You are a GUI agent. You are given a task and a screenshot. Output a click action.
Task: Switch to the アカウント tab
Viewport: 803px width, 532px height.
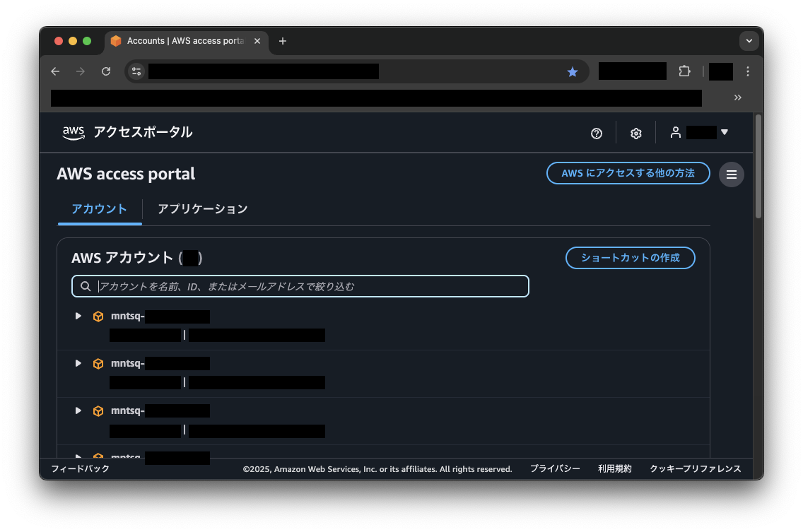tap(100, 209)
